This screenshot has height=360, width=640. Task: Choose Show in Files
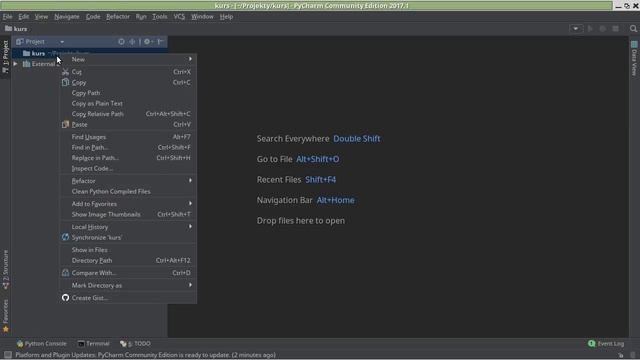pos(128,250)
